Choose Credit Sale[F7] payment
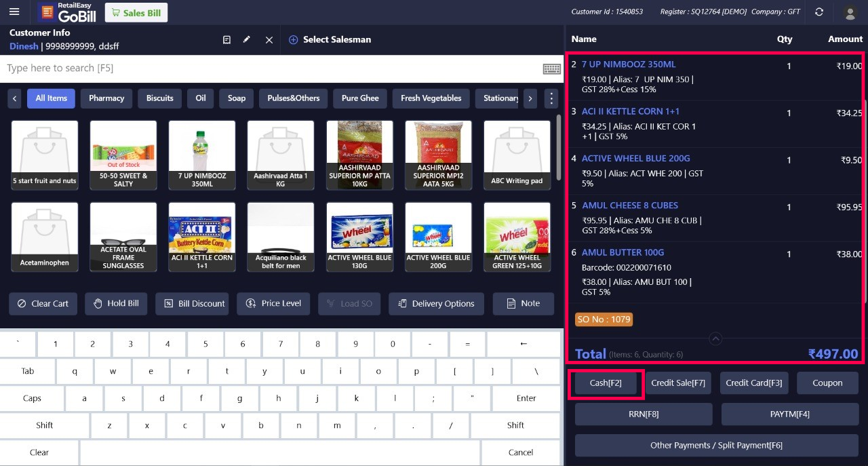This screenshot has width=868, height=466. point(678,383)
